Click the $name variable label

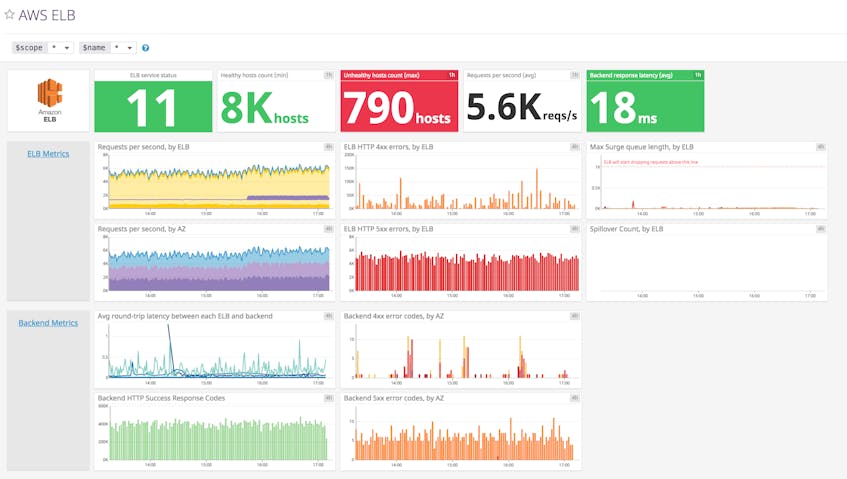pyautogui.click(x=94, y=48)
